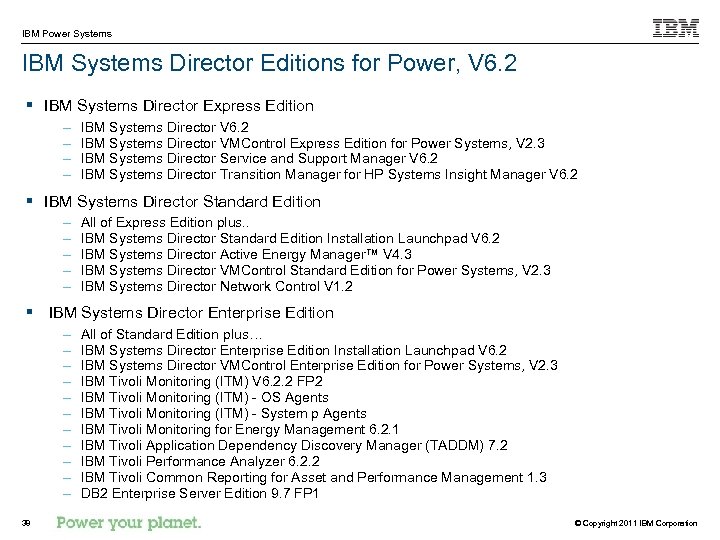
Task: Select the 'IBM Tivoli Monitoring (ITM) - OS Agents' line
Action: (205, 398)
